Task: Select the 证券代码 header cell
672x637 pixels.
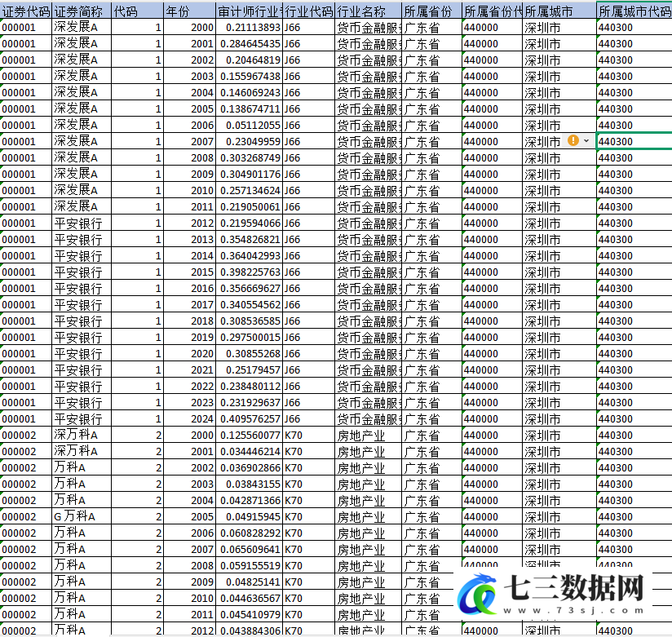Action: [x=26, y=11]
